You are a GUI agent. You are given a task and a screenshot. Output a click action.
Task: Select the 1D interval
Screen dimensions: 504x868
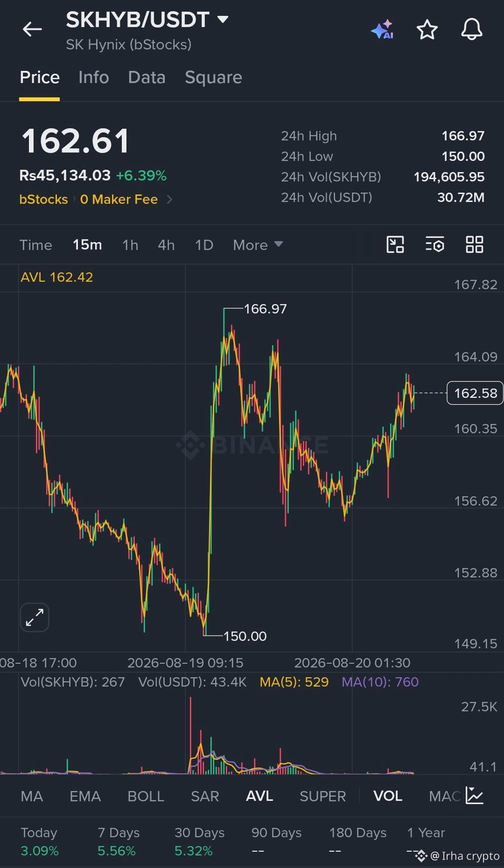pos(204,245)
